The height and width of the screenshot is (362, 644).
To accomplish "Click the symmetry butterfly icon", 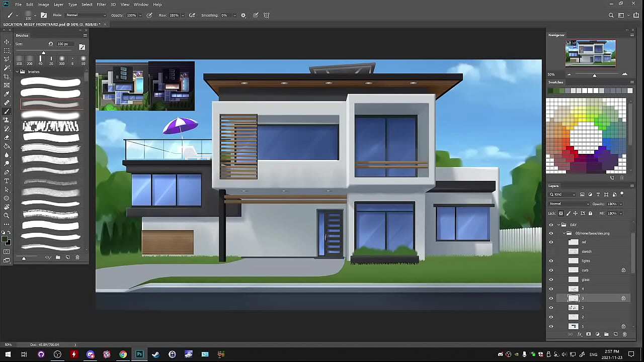I will pyautogui.click(x=267, y=15).
